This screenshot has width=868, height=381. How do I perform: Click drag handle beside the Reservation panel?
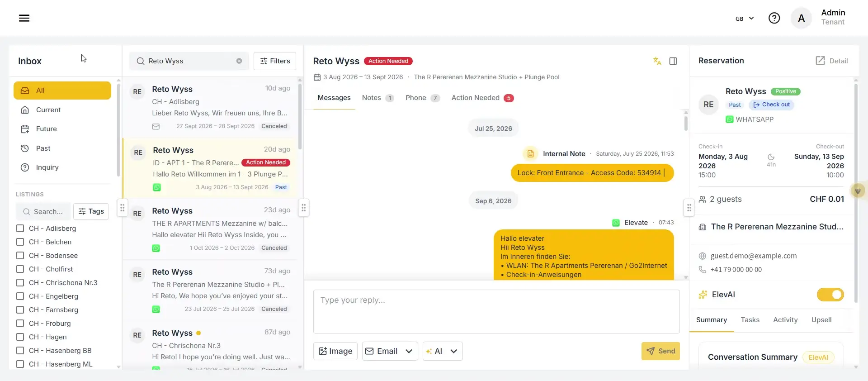coord(689,208)
